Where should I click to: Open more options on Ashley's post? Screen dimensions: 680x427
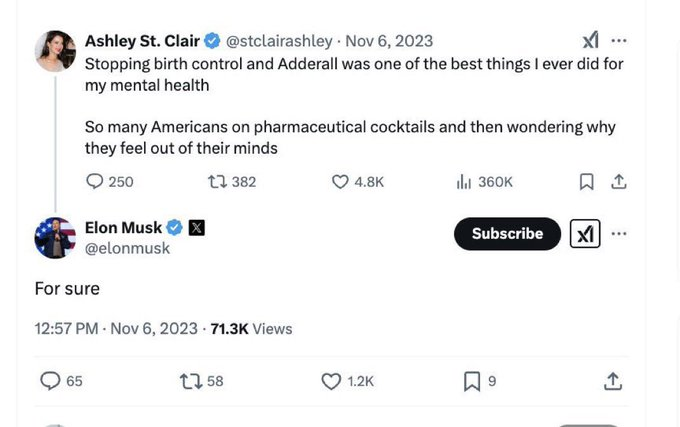tap(620, 41)
